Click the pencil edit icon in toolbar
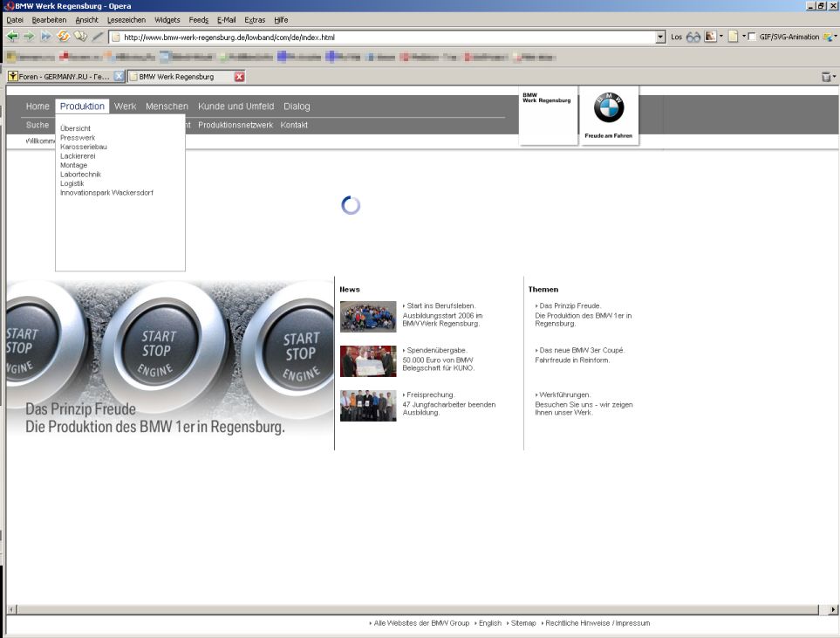Screen dimensions: 840x638 click(98, 37)
